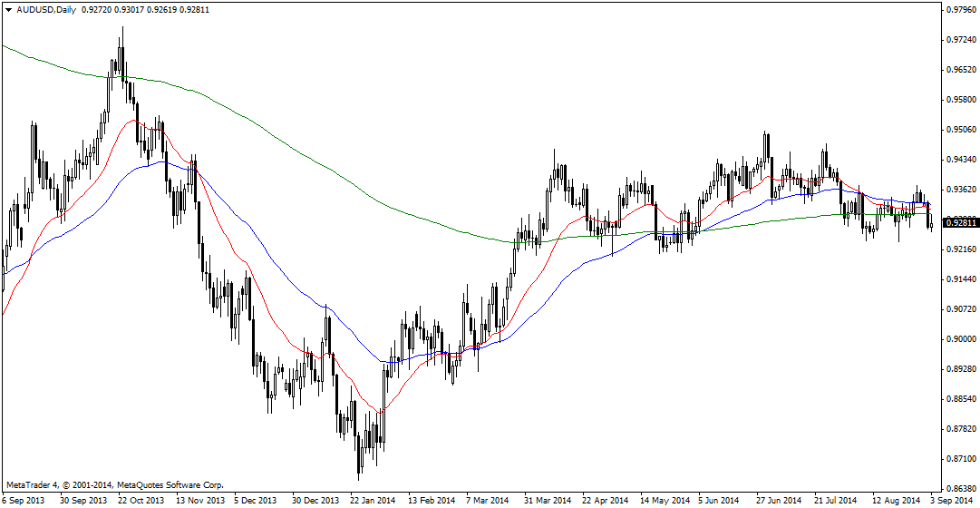Click the 0.86380 price axis label
The width and height of the screenshot is (980, 508).
(x=959, y=489)
